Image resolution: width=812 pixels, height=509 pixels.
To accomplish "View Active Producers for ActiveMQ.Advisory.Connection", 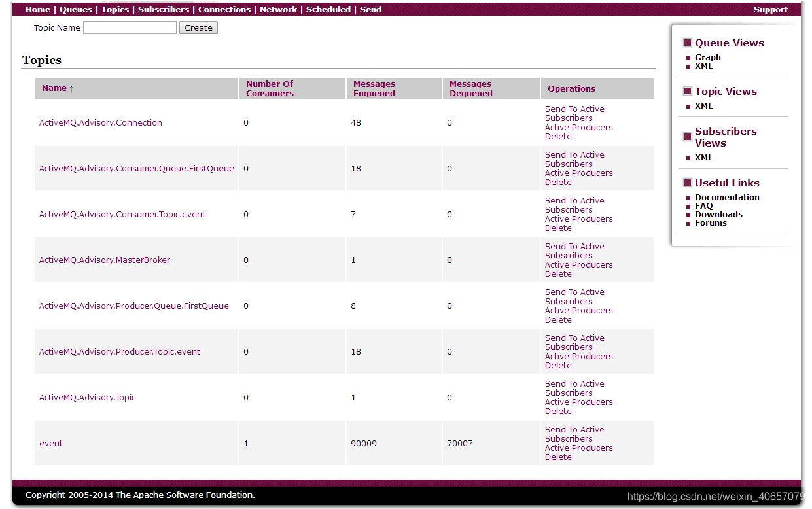I will pos(579,128).
